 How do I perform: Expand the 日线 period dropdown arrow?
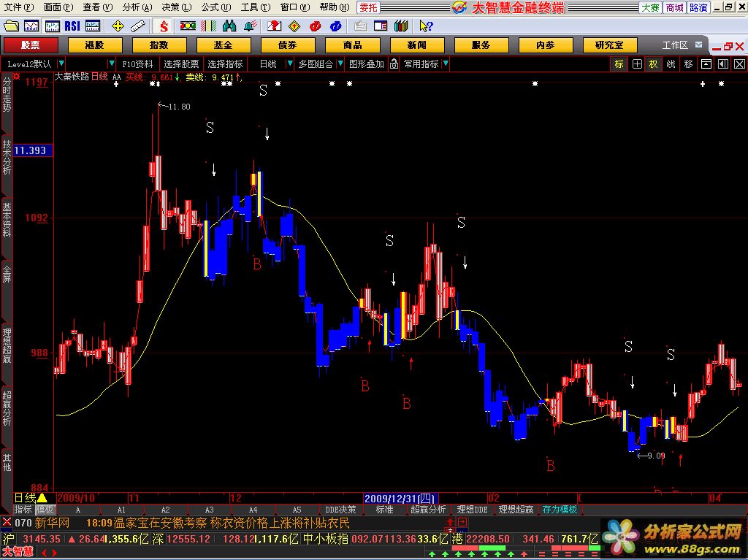[x=289, y=64]
